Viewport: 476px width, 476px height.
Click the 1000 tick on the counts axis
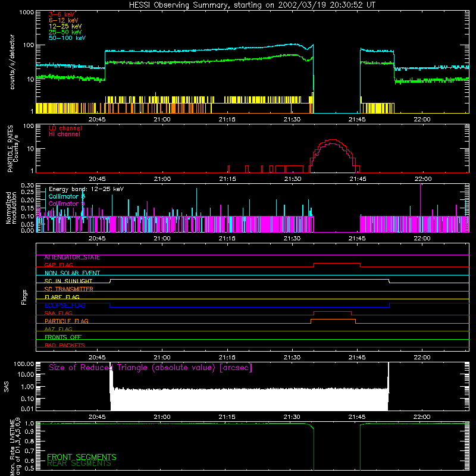coord(26,12)
